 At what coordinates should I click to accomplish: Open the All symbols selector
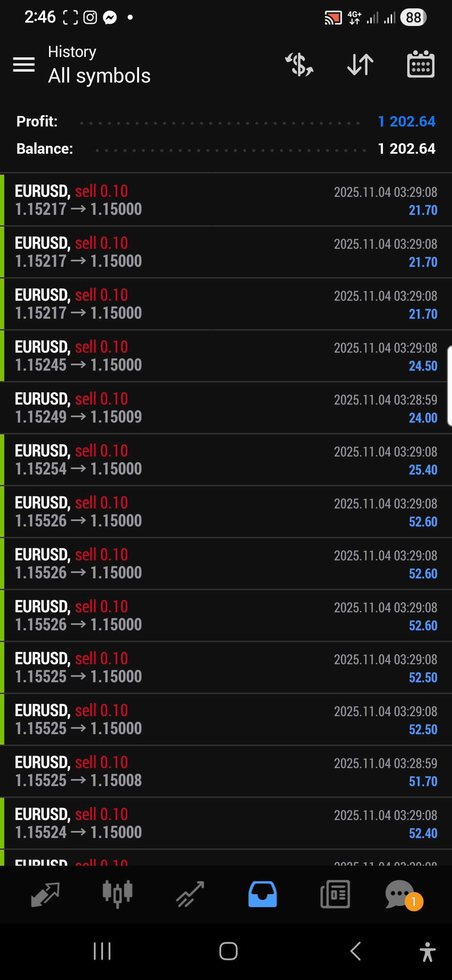click(x=99, y=76)
